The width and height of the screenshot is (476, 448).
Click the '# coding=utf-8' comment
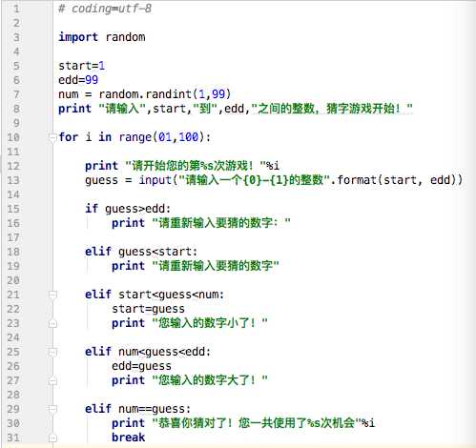[105, 9]
